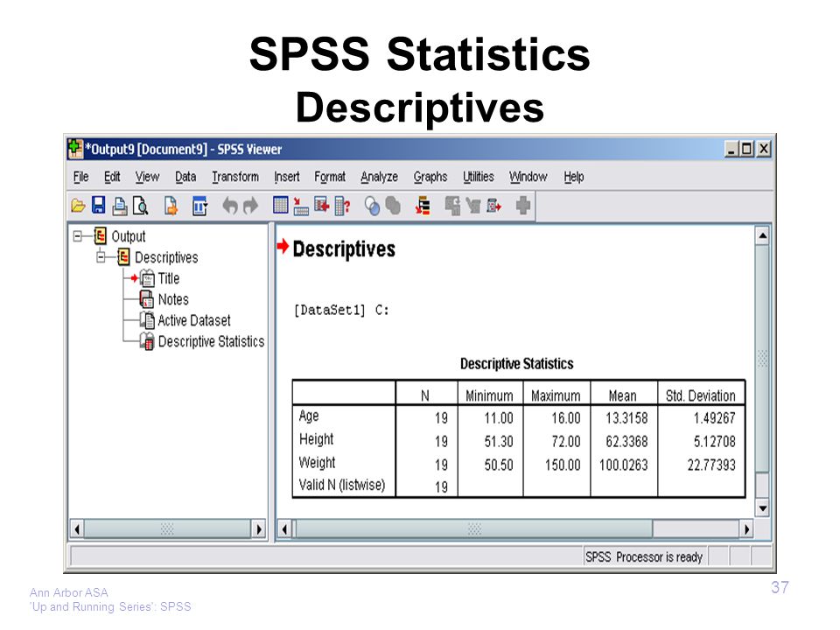
Task: Select Active Dataset in the outline
Action: [194, 320]
